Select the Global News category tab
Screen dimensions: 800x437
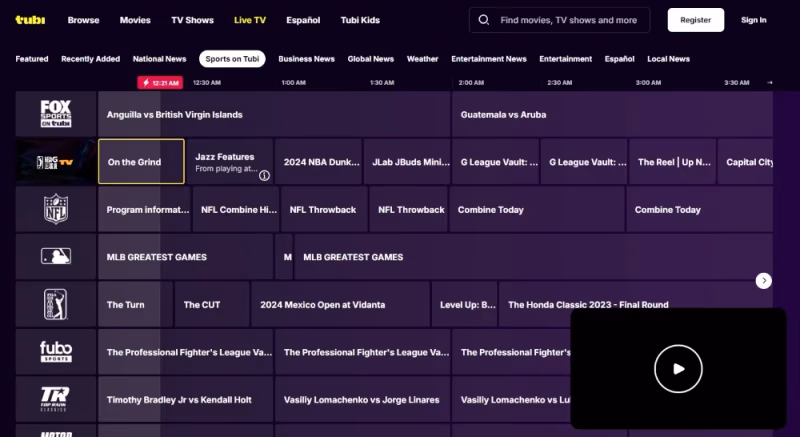click(371, 59)
